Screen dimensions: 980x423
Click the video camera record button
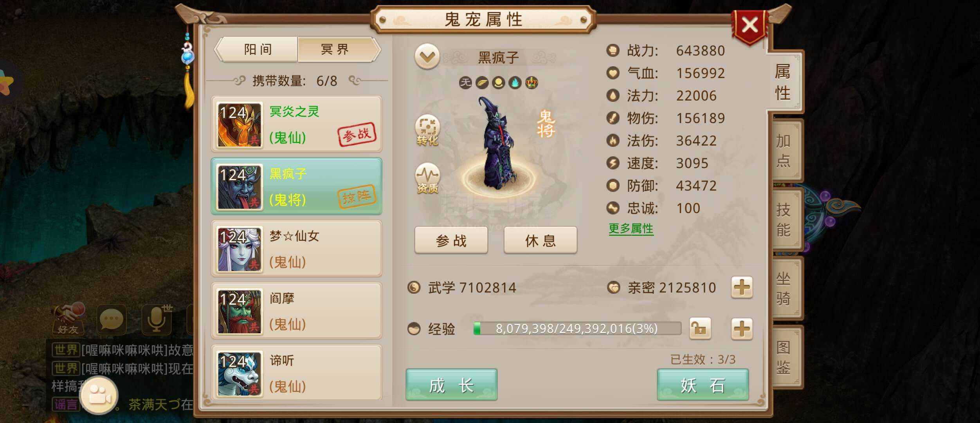click(x=99, y=396)
